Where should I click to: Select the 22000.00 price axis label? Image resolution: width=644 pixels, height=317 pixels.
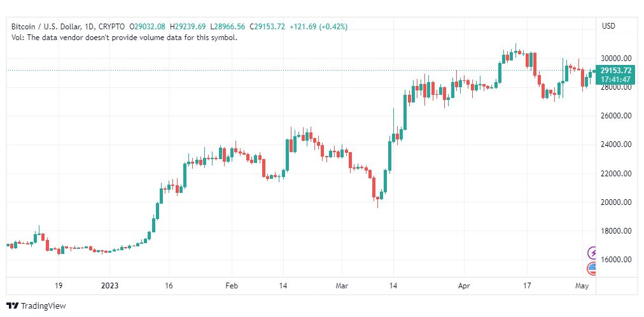616,173
